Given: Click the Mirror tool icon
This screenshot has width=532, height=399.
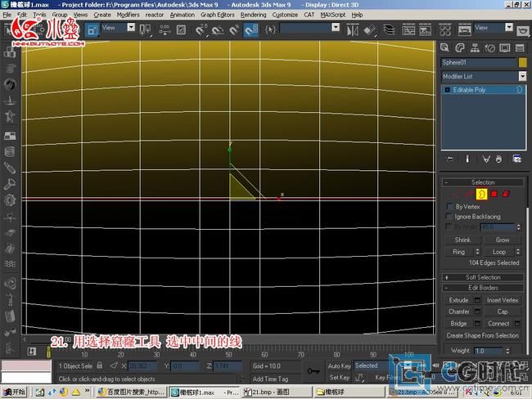Looking at the screenshot, I should [x=353, y=30].
